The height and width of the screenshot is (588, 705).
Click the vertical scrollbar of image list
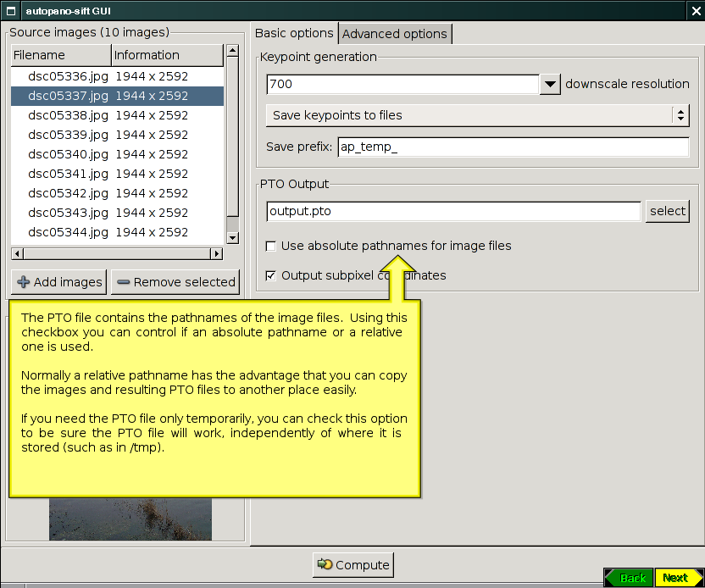click(x=231, y=144)
